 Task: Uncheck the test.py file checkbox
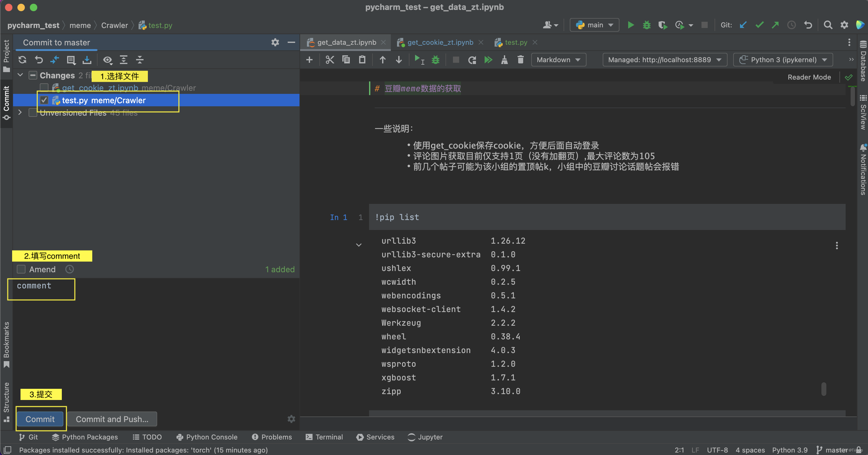44,100
